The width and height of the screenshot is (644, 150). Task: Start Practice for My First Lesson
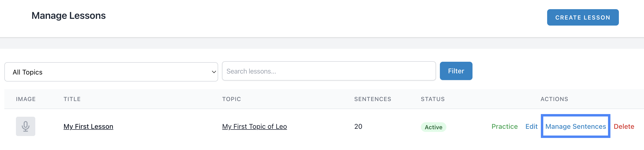click(x=504, y=127)
